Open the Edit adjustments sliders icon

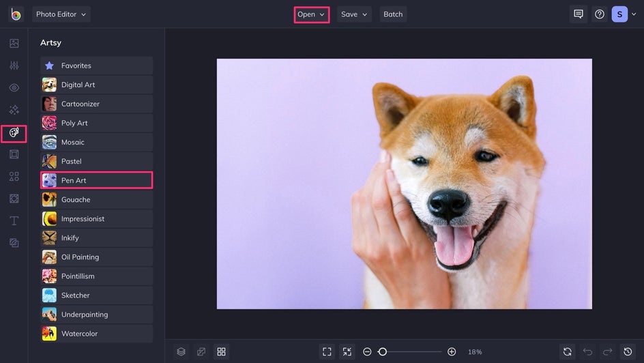click(14, 66)
